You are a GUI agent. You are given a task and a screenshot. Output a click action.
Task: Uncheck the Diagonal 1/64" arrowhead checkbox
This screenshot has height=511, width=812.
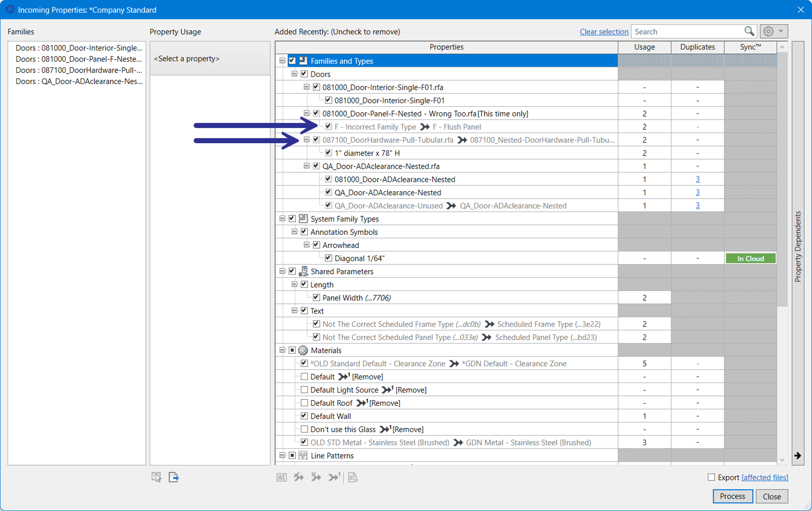[x=329, y=258]
